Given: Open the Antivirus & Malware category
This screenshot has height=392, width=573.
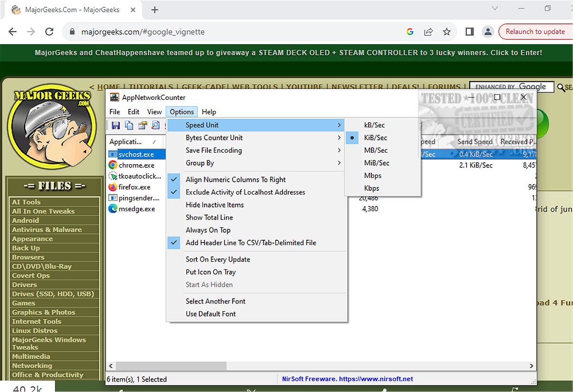Looking at the screenshot, I should (x=47, y=229).
